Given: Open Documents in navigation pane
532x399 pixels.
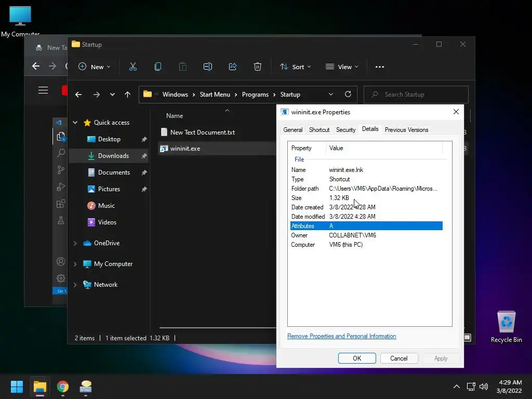Looking at the screenshot, I should (109, 172).
